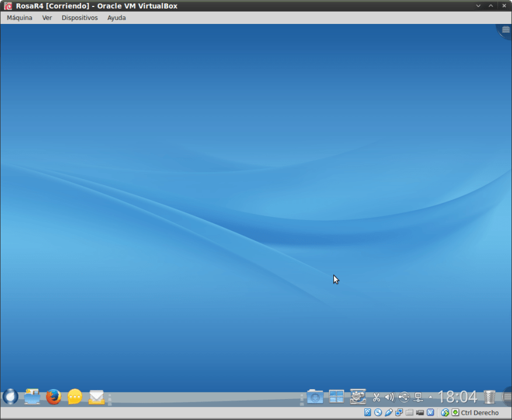Click the VirtualBox optical disc status icon

coord(378,413)
